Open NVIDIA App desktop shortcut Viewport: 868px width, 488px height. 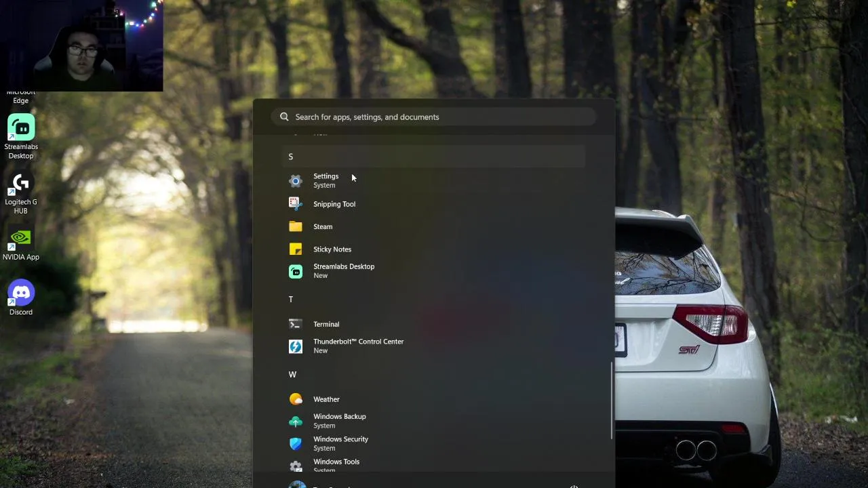pyautogui.click(x=21, y=244)
